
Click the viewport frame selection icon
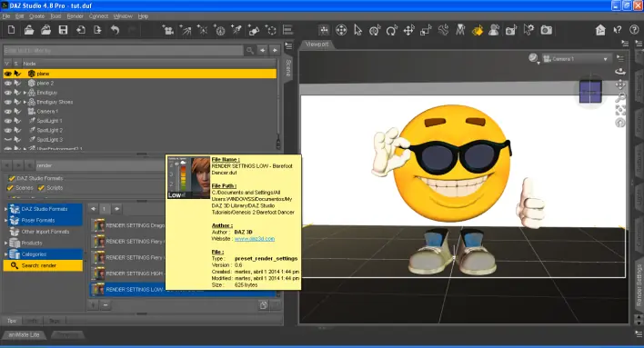point(620,110)
